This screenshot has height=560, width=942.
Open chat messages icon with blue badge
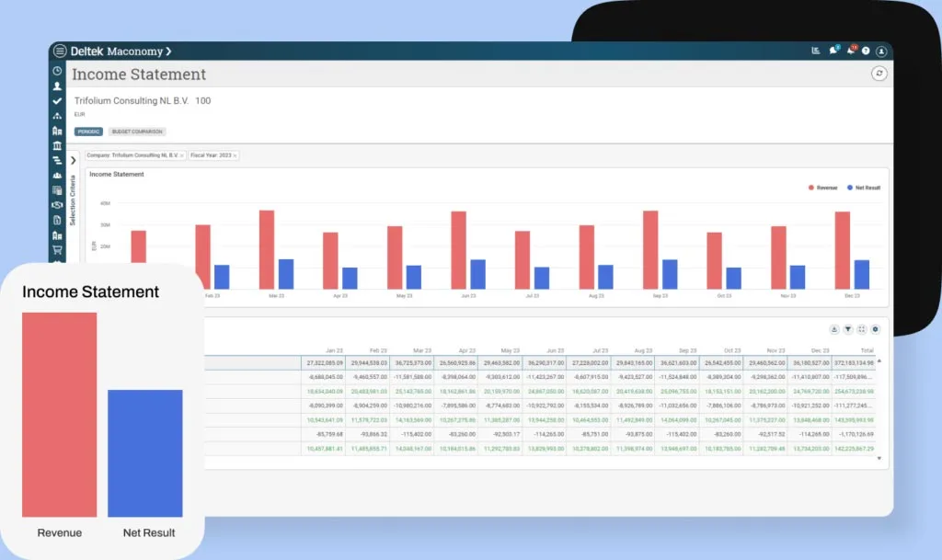click(x=833, y=51)
